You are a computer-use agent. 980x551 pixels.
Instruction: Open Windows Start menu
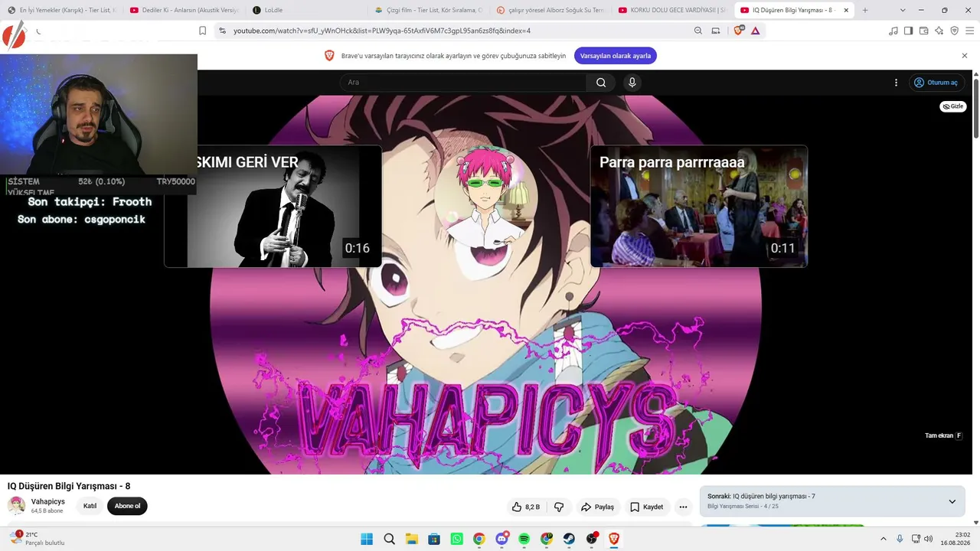coord(367,539)
